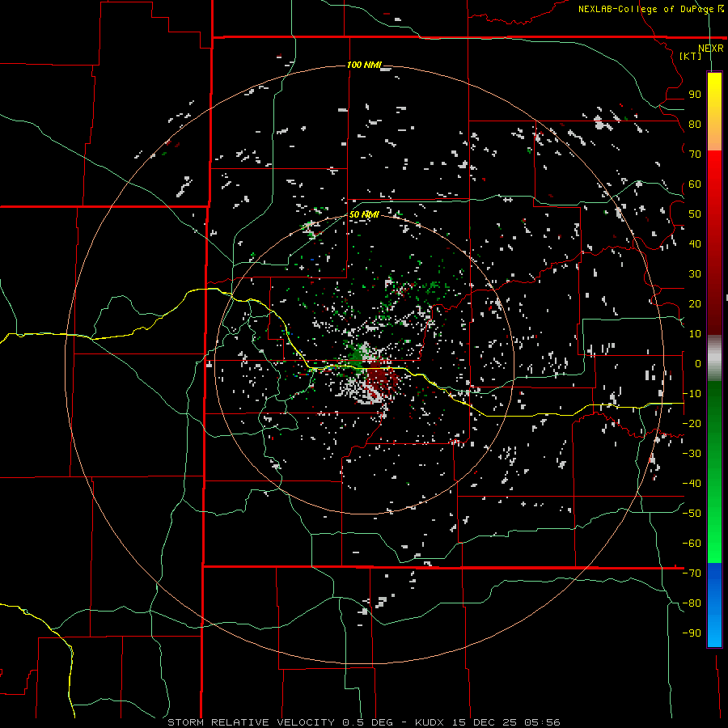
Task: Click the STORM RELATIVE VELOCITY caption text
Action: coord(251,722)
